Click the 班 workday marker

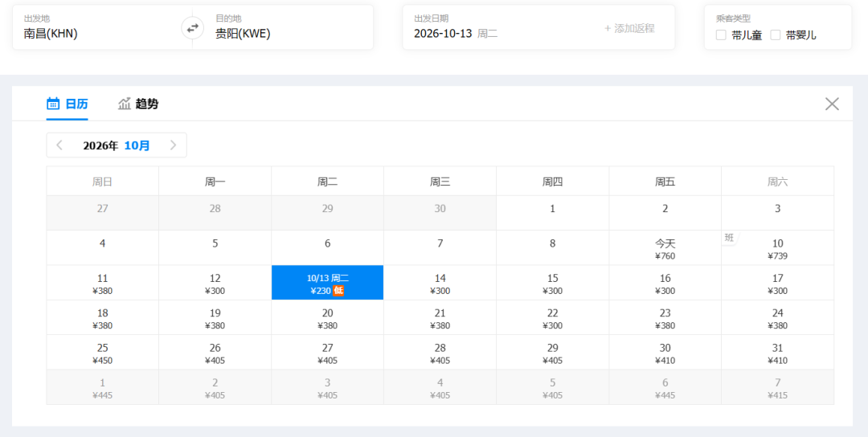tap(730, 238)
